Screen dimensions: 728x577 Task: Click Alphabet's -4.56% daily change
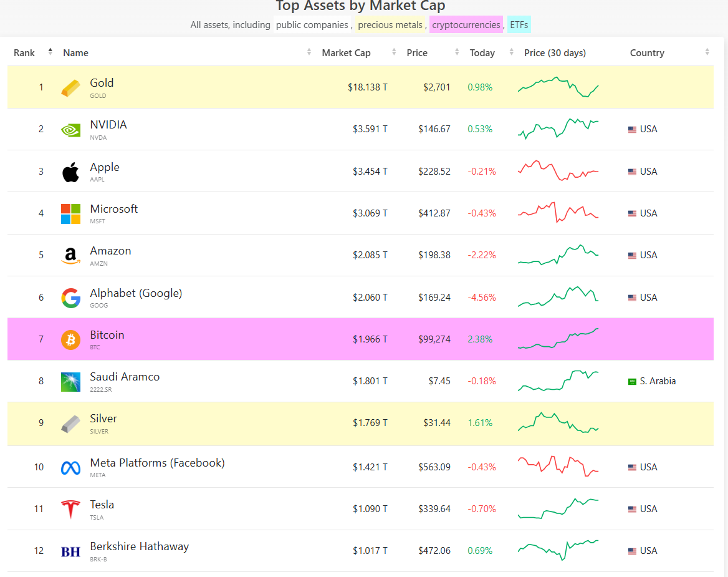[482, 298]
